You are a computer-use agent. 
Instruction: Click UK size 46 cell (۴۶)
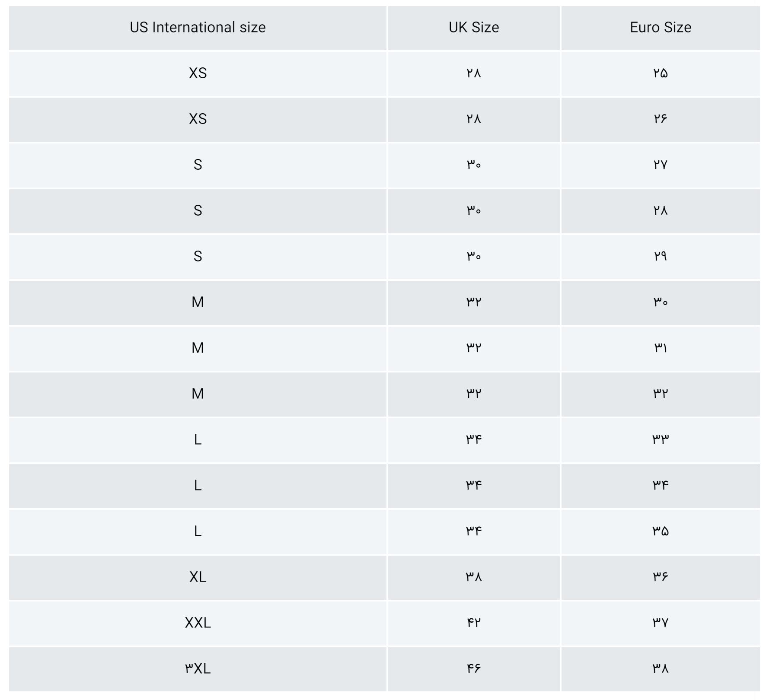click(x=474, y=668)
